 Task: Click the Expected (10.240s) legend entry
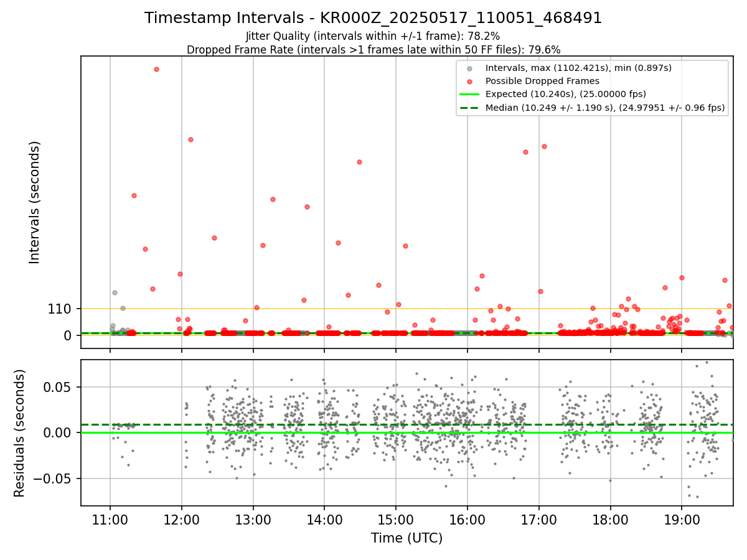click(x=565, y=94)
